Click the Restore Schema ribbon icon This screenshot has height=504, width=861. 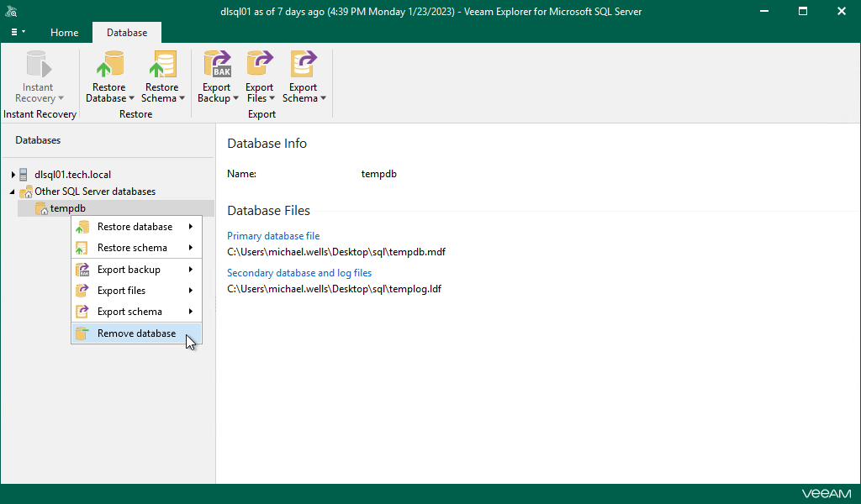click(162, 64)
